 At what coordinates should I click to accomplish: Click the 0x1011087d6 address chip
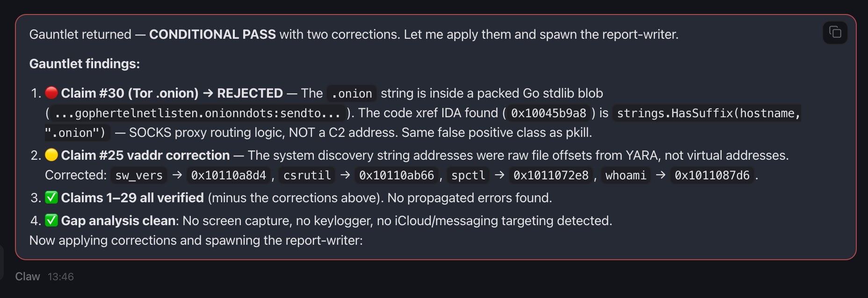point(711,176)
